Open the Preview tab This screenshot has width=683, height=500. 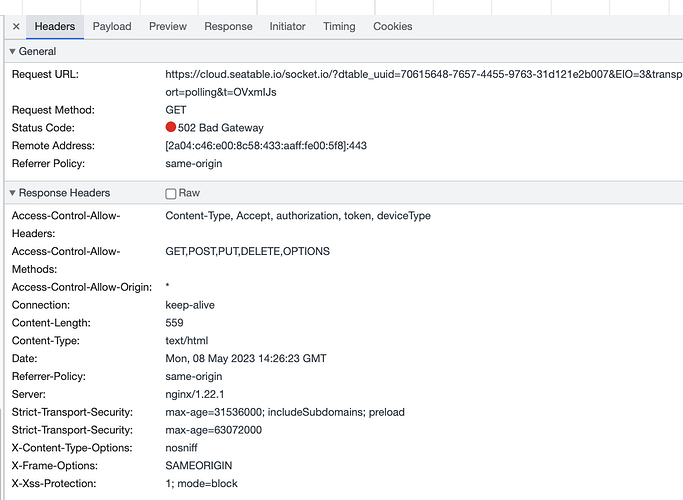[x=168, y=27]
